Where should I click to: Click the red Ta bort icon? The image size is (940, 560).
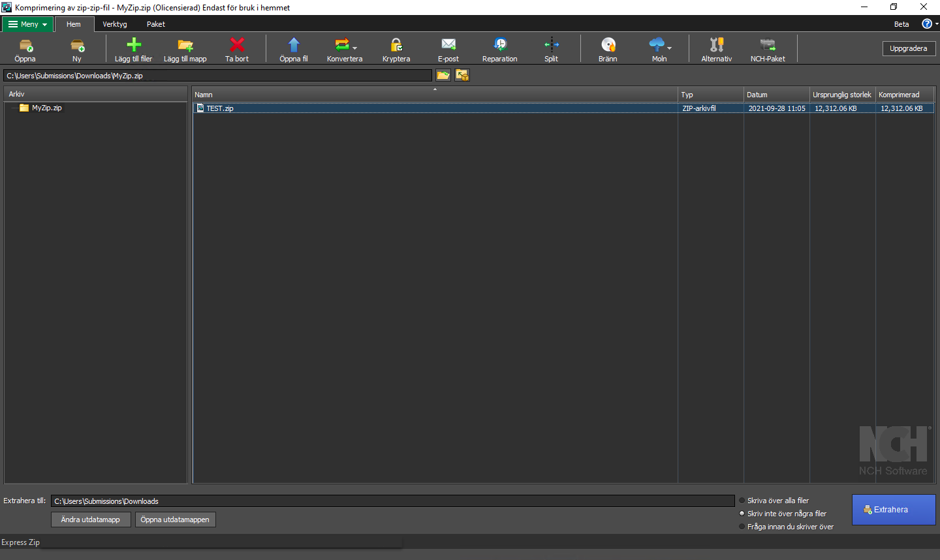238,44
